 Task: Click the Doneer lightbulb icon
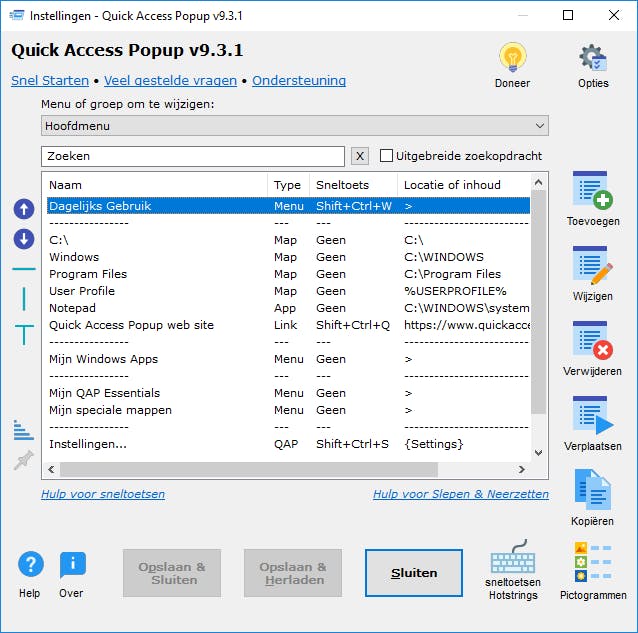click(x=513, y=58)
